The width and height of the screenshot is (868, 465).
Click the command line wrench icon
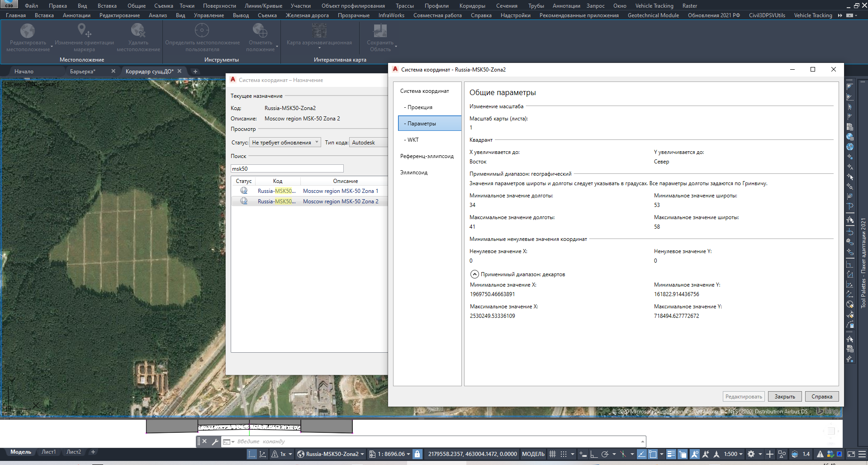click(215, 441)
